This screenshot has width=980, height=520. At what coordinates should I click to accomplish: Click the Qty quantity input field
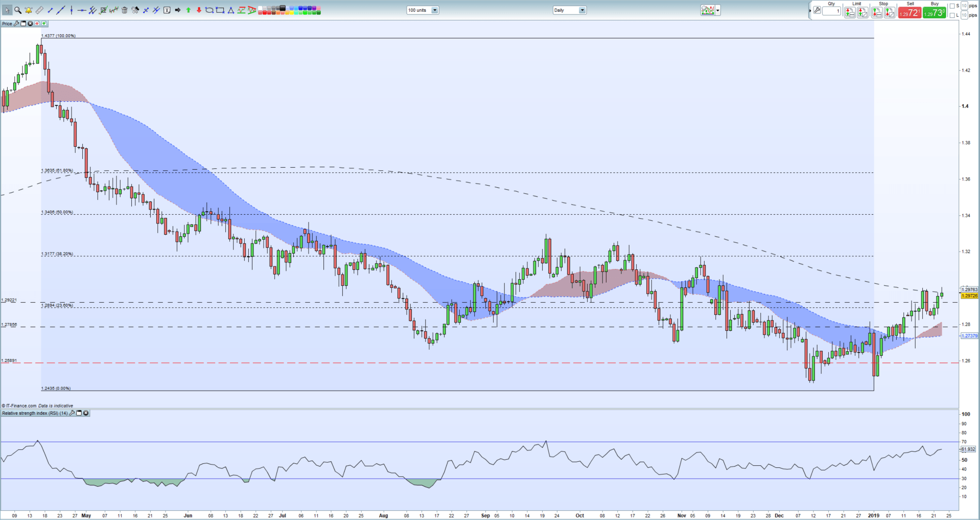click(x=832, y=11)
